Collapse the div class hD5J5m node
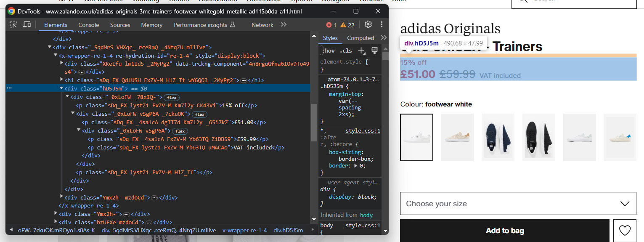The width and height of the screenshot is (644, 242). tap(61, 89)
